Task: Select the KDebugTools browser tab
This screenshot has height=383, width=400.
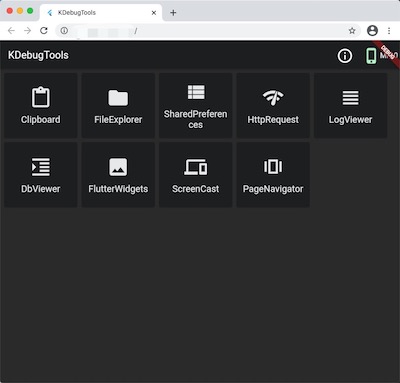Action: click(101, 13)
